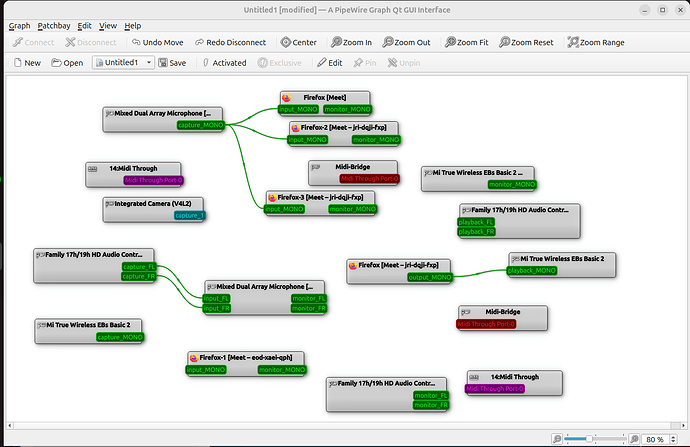Select monitor_FL port on Mixed Dual Array Microphone
The width and height of the screenshot is (690, 447).
point(309,298)
